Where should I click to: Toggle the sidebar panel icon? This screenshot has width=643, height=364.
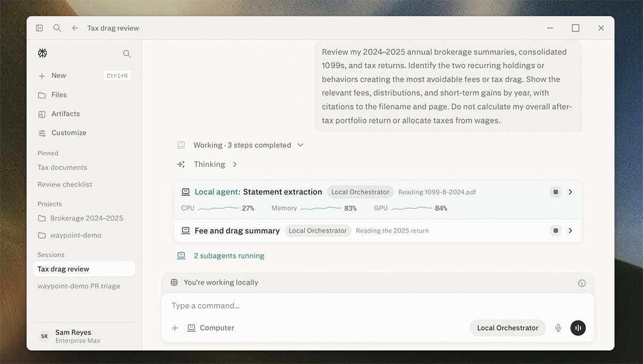tap(39, 28)
